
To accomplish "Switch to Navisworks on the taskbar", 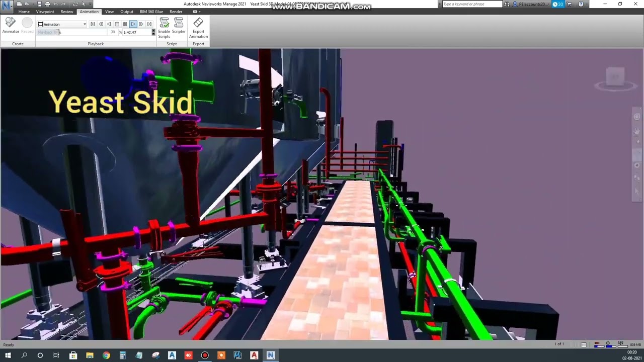I will pyautogui.click(x=270, y=355).
